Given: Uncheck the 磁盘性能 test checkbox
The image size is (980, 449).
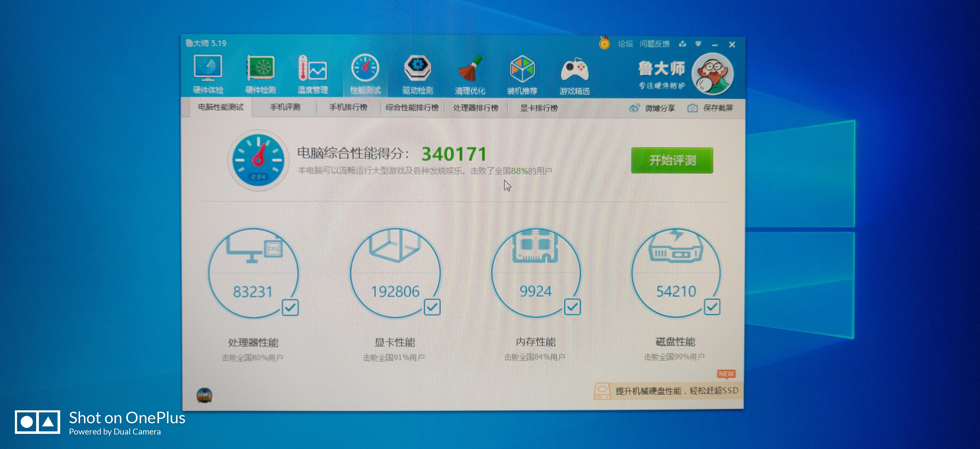Looking at the screenshot, I should [x=712, y=306].
